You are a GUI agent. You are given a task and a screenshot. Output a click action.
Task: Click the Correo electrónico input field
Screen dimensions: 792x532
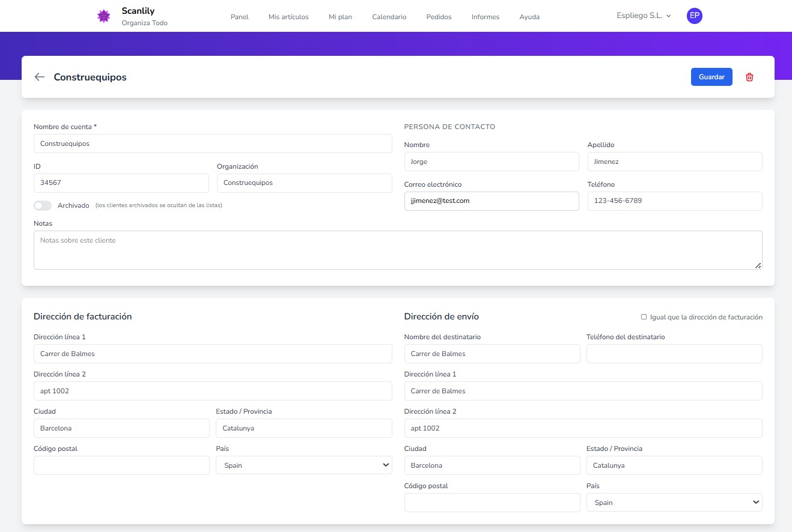[x=491, y=201]
